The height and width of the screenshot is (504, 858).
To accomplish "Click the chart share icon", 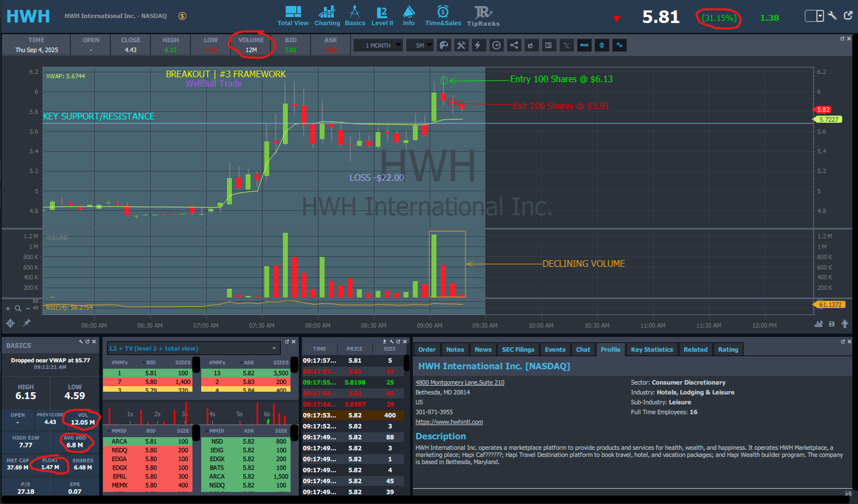I will coord(514,45).
